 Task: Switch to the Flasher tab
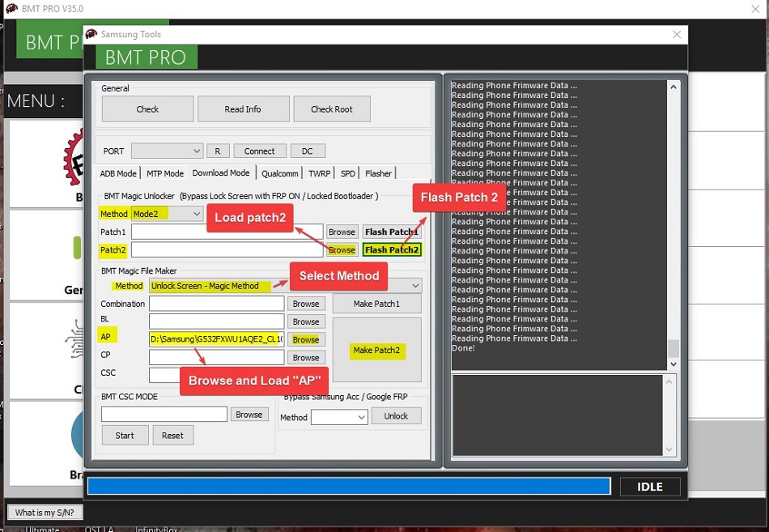pyautogui.click(x=379, y=173)
